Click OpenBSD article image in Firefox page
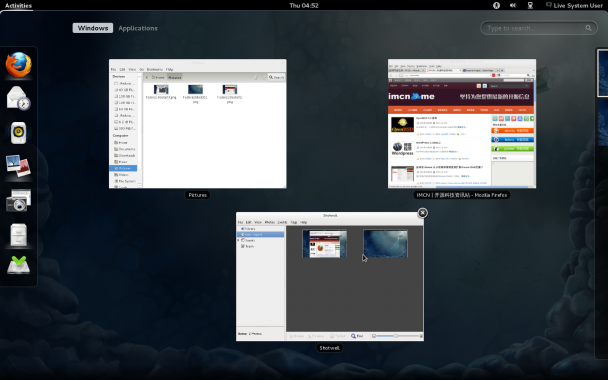 402,124
